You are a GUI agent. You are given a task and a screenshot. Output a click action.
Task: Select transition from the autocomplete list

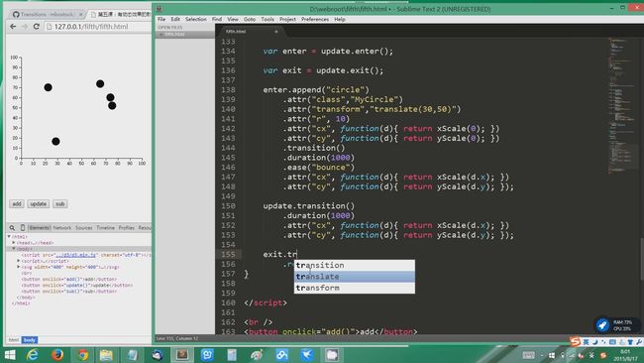click(355, 265)
